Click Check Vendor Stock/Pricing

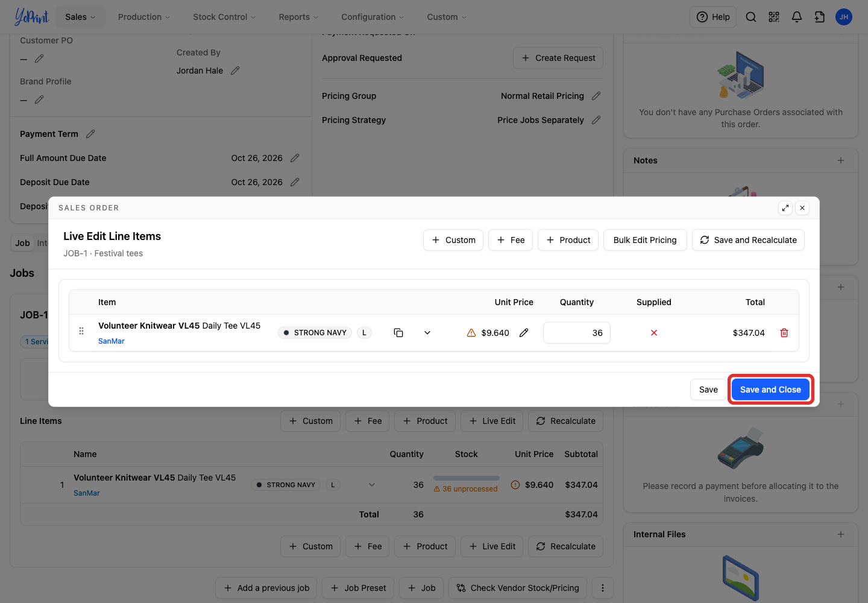tap(518, 588)
